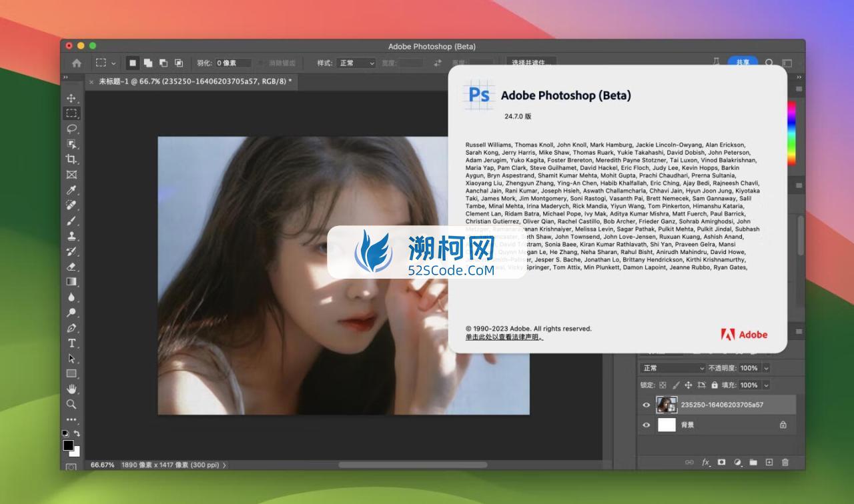Open the 样式 style dropdown
Screen dimensions: 854x504
(356, 63)
